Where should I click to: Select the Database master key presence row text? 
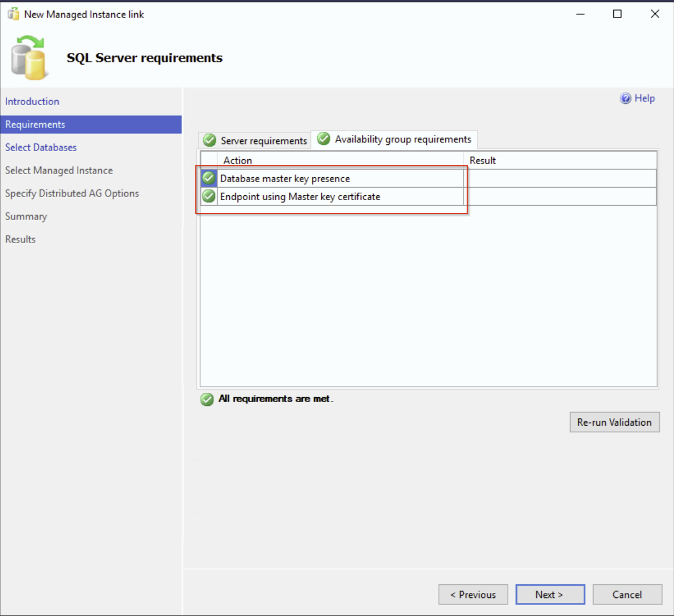tap(285, 178)
